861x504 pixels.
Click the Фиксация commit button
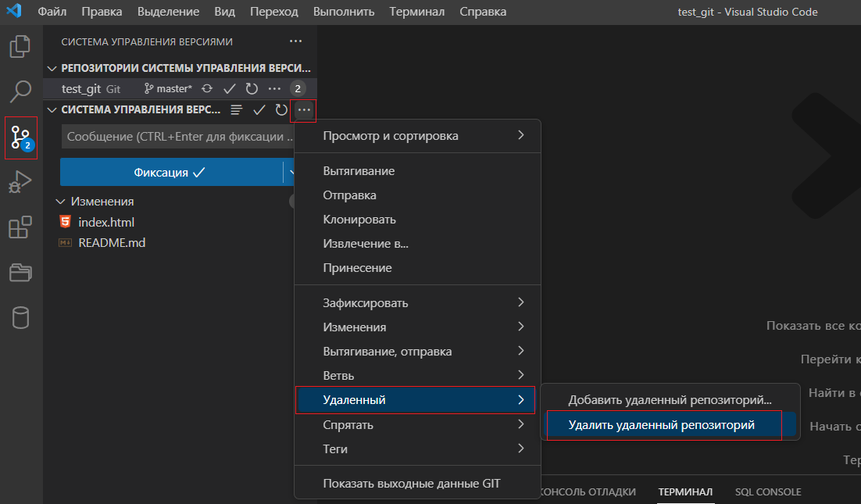(171, 173)
